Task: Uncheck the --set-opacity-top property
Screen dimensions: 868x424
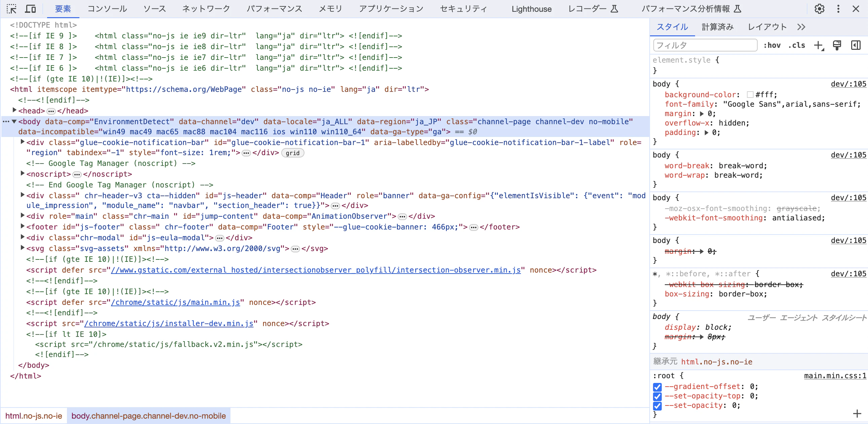Action: pyautogui.click(x=657, y=396)
